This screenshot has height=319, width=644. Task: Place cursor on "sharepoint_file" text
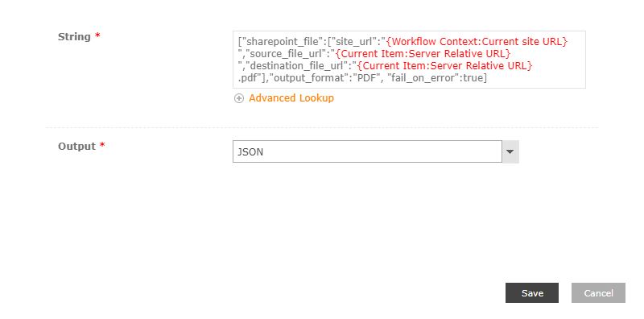[281, 42]
